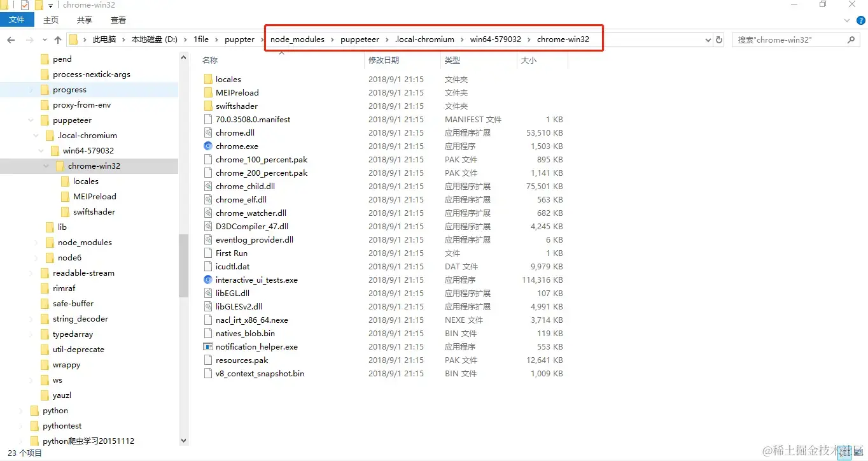Screen dimensions: 868x461
Task: Open safe-buffer in navigation tree
Action: [73, 304]
